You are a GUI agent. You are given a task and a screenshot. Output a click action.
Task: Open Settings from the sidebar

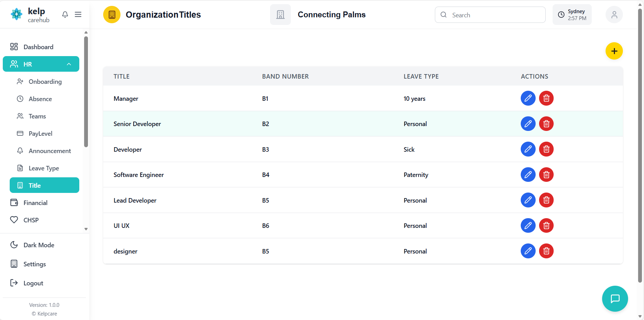34,264
